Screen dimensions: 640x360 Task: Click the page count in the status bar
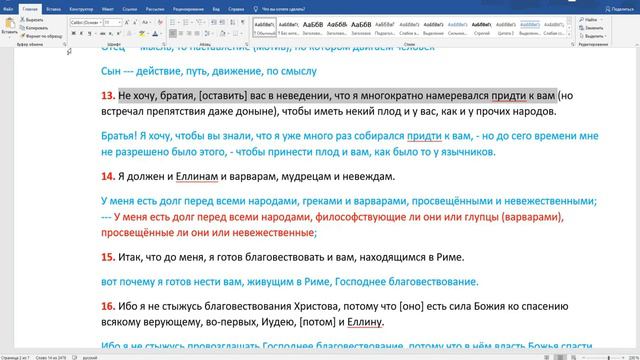[15, 358]
